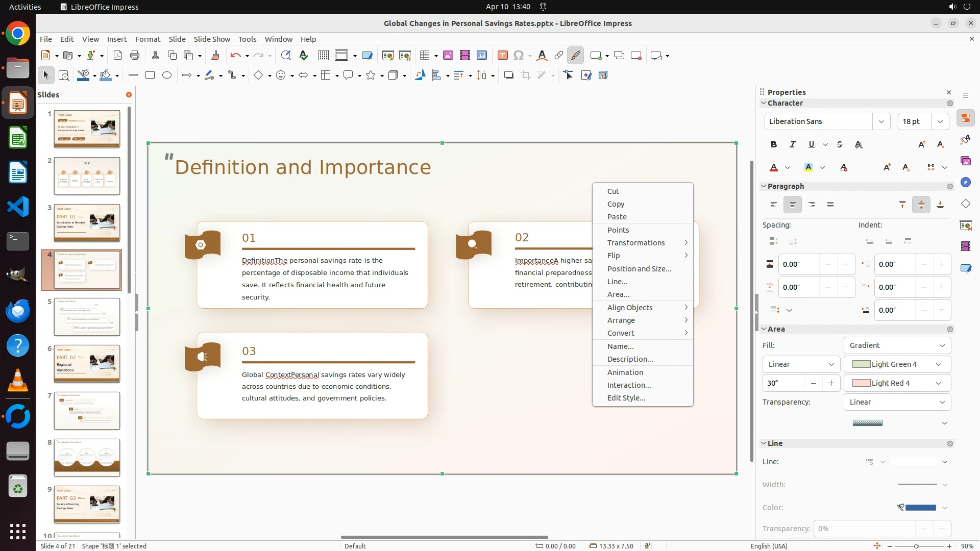The height and width of the screenshot is (551, 980).
Task: Enable Align Right paragraph button
Action: [x=812, y=205]
